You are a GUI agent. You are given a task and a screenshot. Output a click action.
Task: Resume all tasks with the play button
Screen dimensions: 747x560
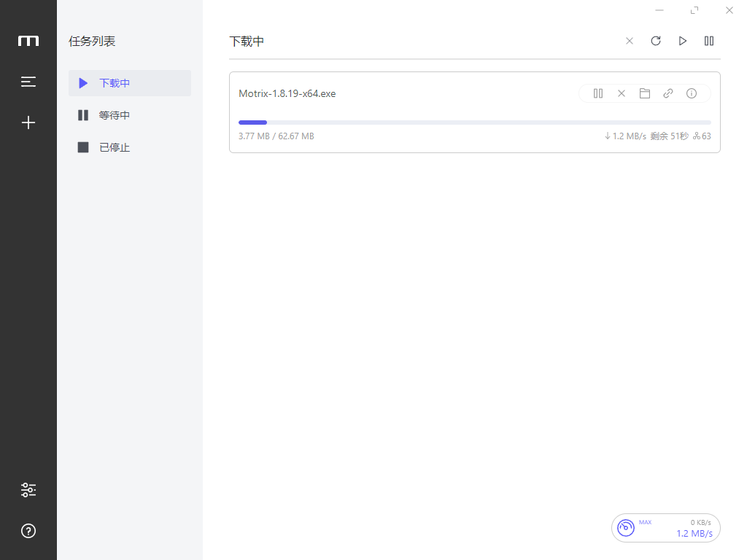click(x=683, y=41)
